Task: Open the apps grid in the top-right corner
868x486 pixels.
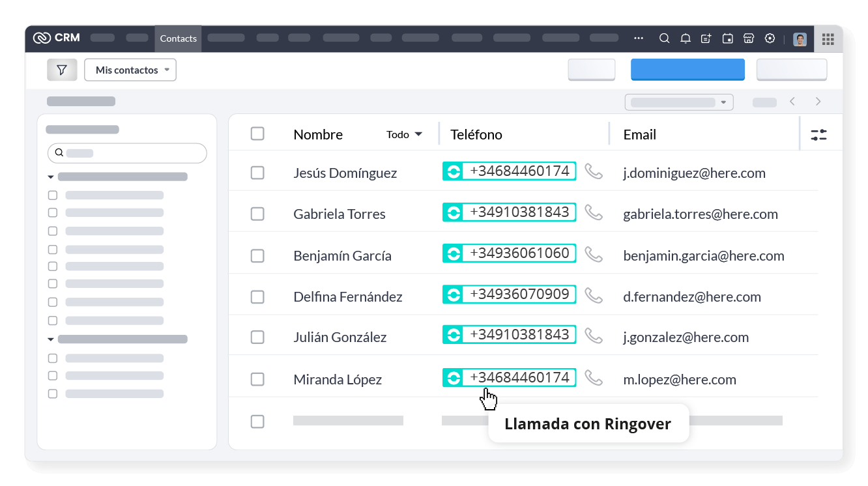Action: (x=828, y=39)
